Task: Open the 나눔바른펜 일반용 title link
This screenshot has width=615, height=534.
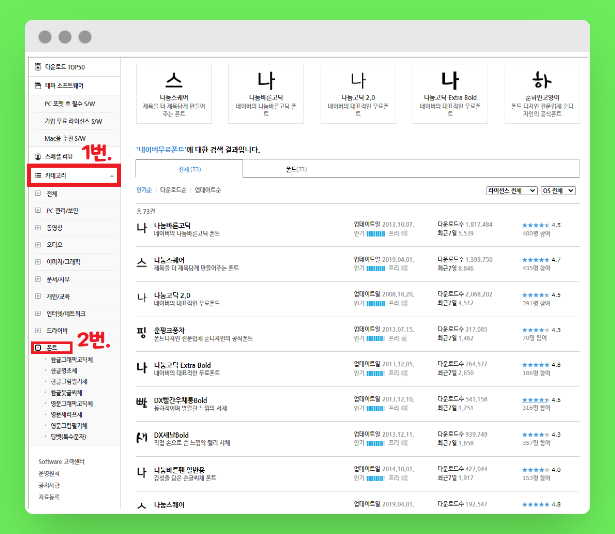Action: (179, 470)
